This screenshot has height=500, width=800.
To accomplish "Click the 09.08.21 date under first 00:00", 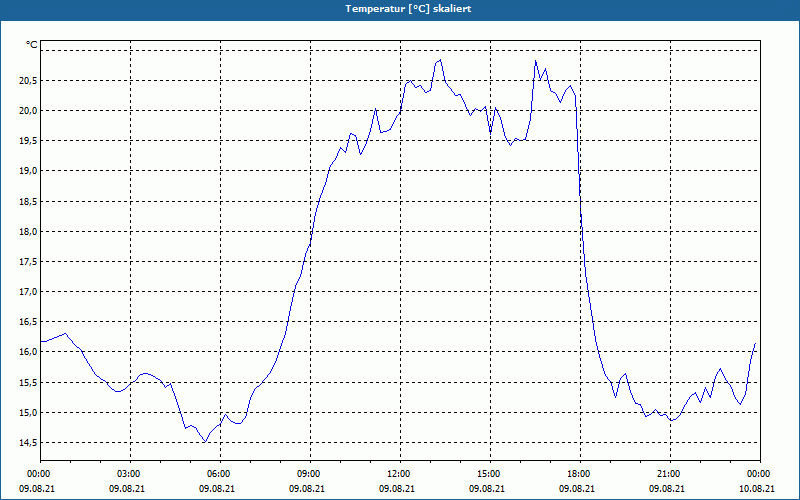I will pyautogui.click(x=37, y=489).
